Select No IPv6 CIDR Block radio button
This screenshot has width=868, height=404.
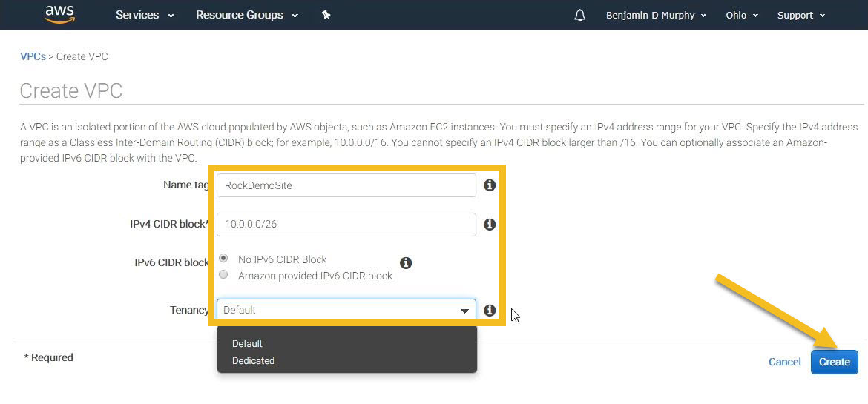pyautogui.click(x=223, y=259)
